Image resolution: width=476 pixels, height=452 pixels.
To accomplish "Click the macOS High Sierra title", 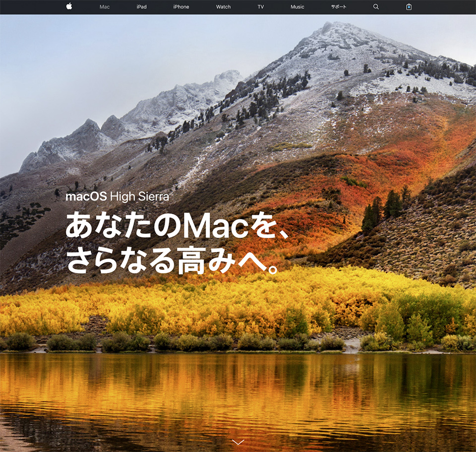I will (117, 196).
